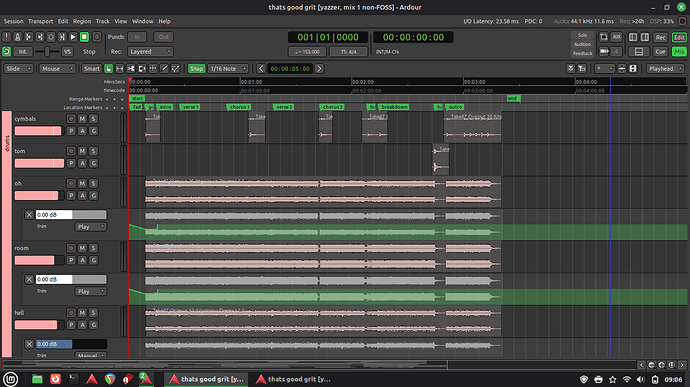Click the VS varispeed button
Image resolution: width=690 pixels, height=387 pixels.
pos(67,52)
